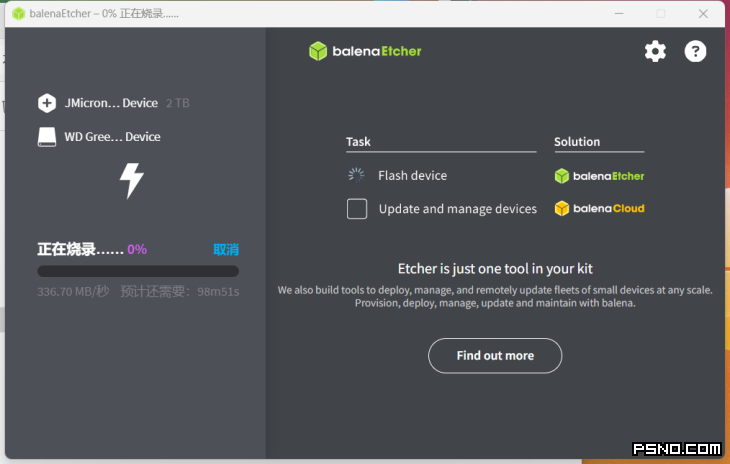Screen dimensions: 730x464
Task: Click the Update and manage devices label
Action: (458, 209)
